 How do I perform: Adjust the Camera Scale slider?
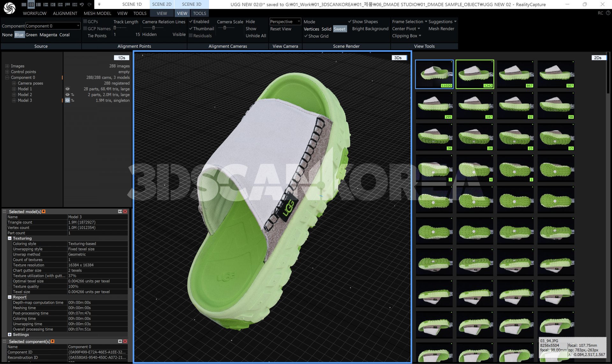point(225,28)
